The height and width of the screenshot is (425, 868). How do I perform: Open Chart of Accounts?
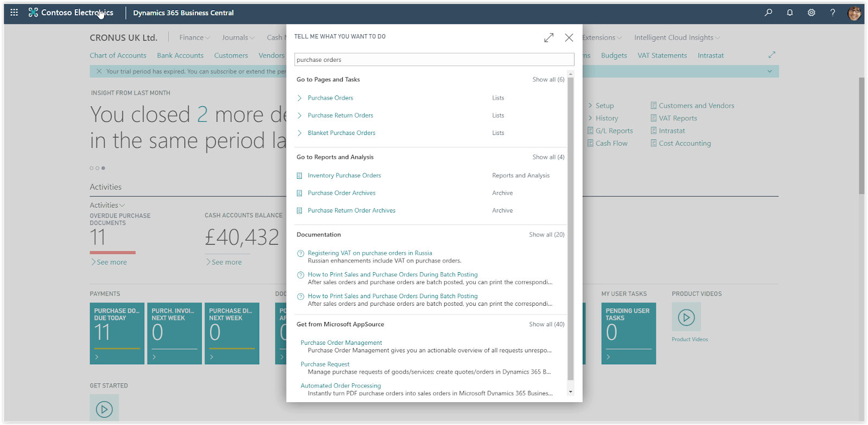(x=118, y=55)
